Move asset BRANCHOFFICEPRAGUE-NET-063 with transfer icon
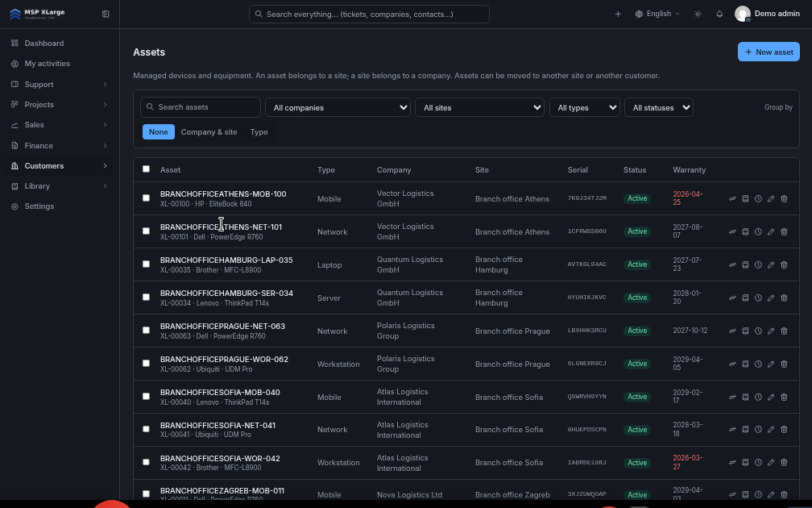The width and height of the screenshot is (812, 508). coord(732,331)
